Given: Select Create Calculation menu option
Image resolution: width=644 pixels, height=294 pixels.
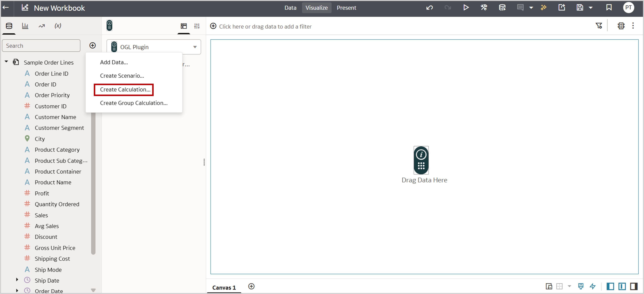Looking at the screenshot, I should 125,90.
